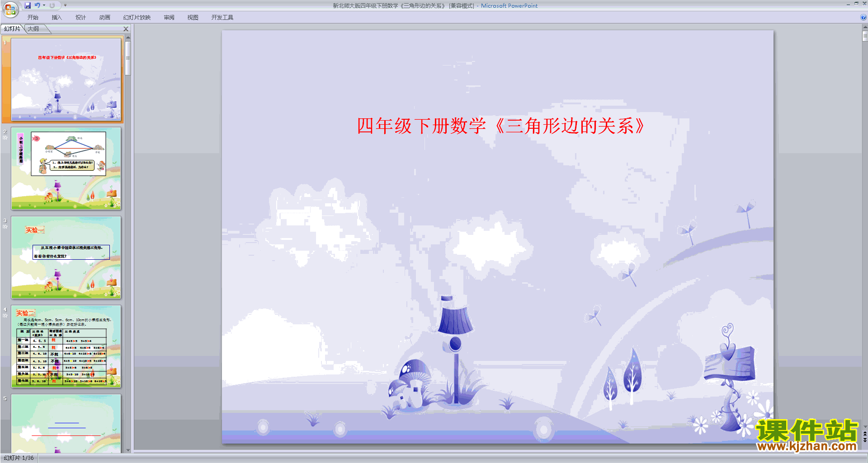The image size is (868, 463).
Task: Click the thumbnail pane scrollbar handle
Action: click(x=128, y=58)
